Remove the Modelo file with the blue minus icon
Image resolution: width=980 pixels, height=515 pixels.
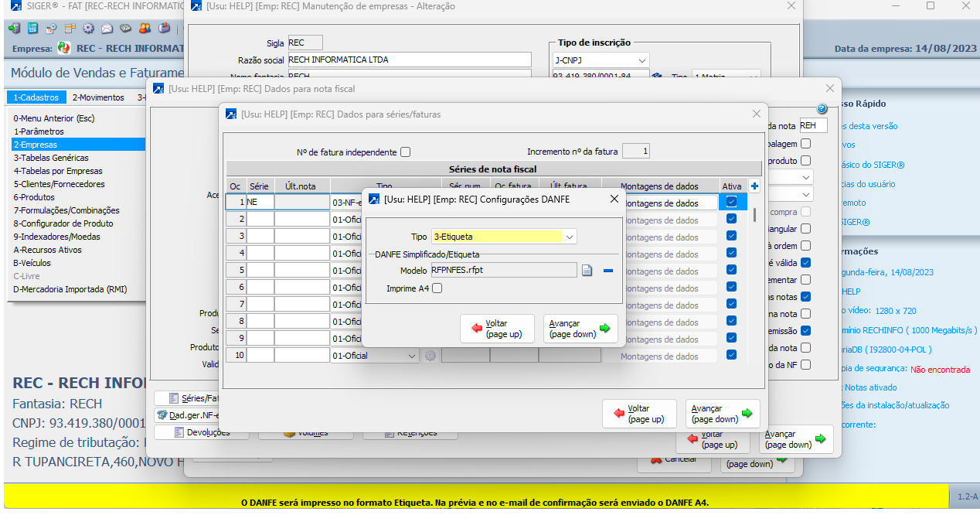coord(608,270)
